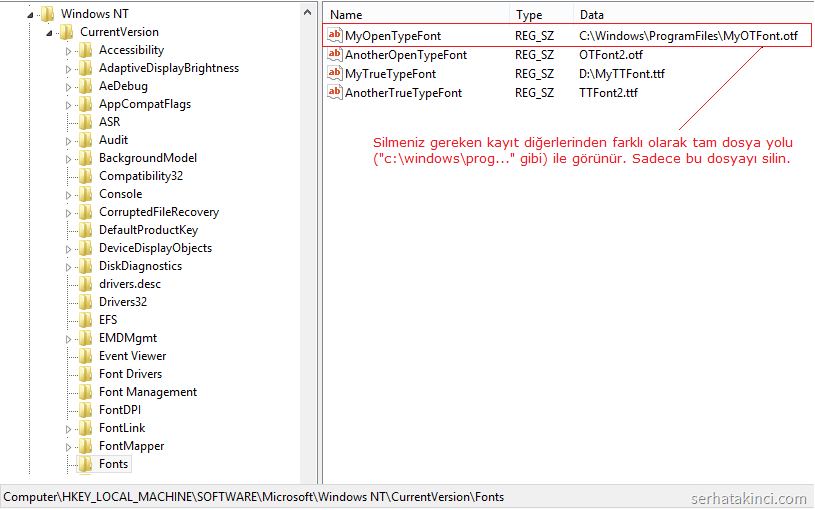The image size is (815, 510).
Task: Expand the DeviceDisplayObjects key
Action: pyautogui.click(x=68, y=249)
